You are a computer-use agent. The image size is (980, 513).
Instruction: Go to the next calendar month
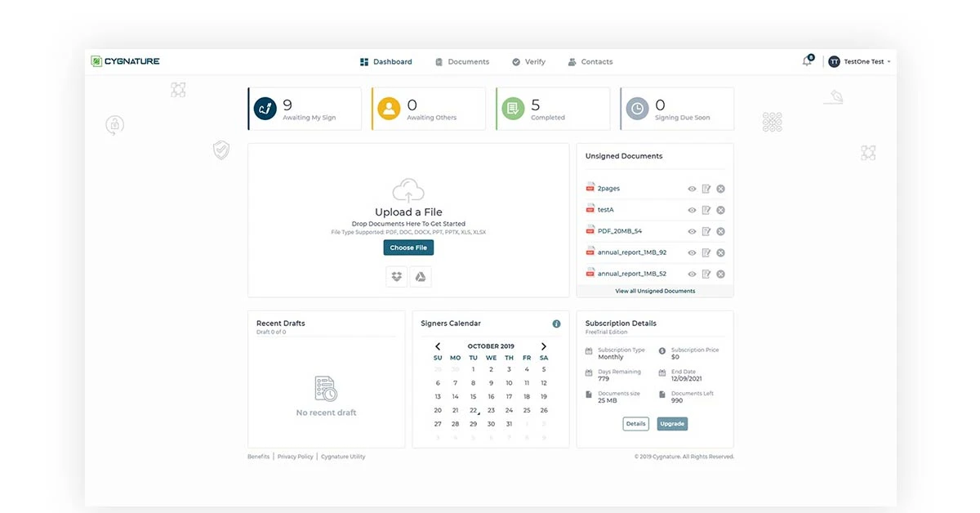pos(544,345)
